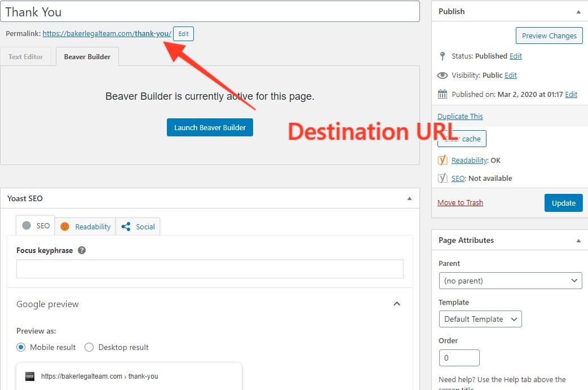
Task: Collapse the Google preview section
Action: point(397,304)
